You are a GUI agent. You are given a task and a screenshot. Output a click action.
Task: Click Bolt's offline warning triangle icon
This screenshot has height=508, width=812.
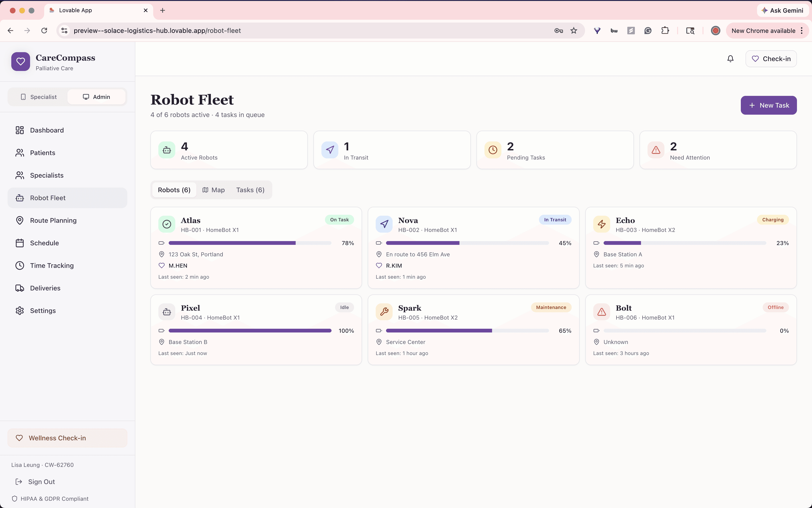coord(601,312)
